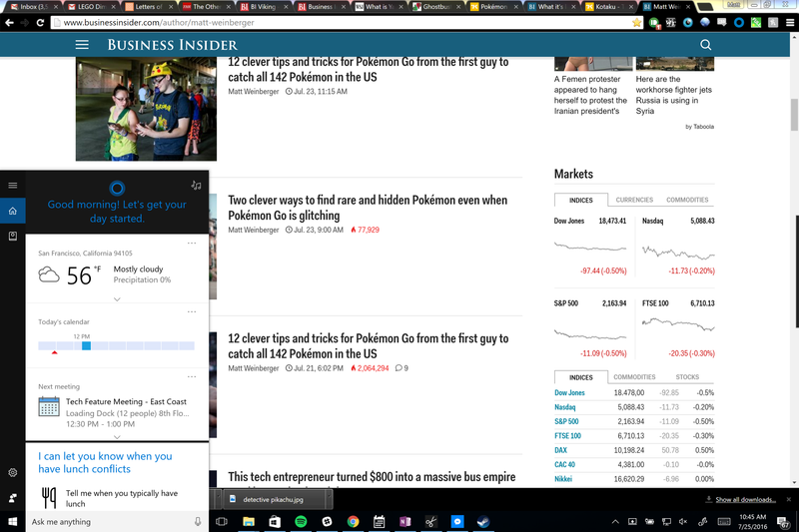Switch to Chrome on the taskbar
Image resolution: width=799 pixels, height=532 pixels.
[x=353, y=521]
